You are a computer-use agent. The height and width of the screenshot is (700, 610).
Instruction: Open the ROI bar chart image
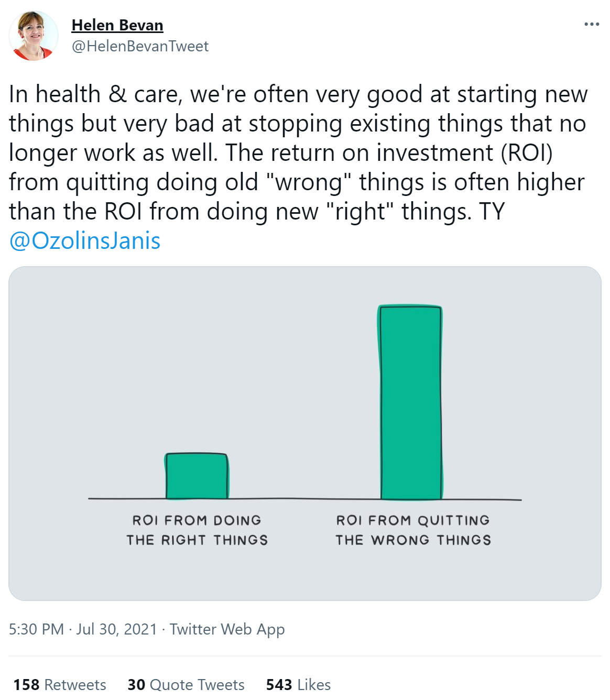pyautogui.click(x=305, y=433)
